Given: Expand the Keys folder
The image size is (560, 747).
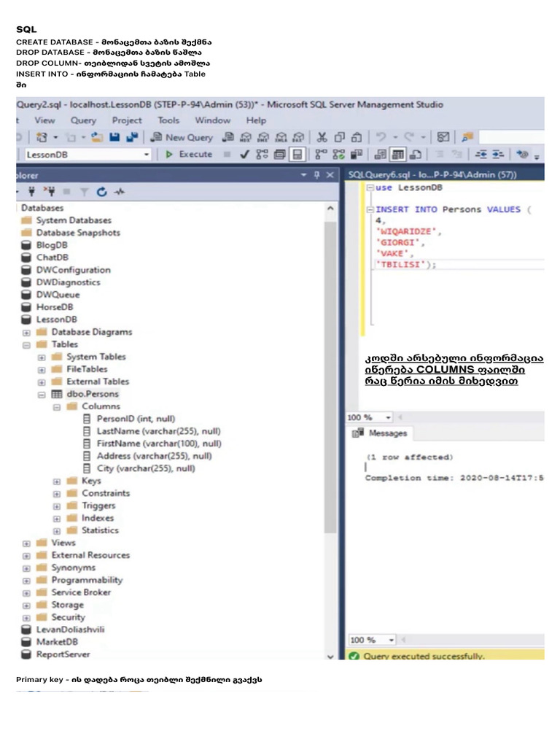Looking at the screenshot, I should [57, 481].
